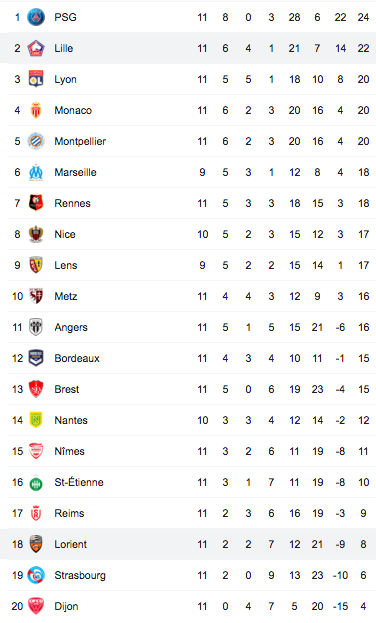The image size is (376, 623).
Task: Click the Lyon OL crest icon
Action: point(36,79)
